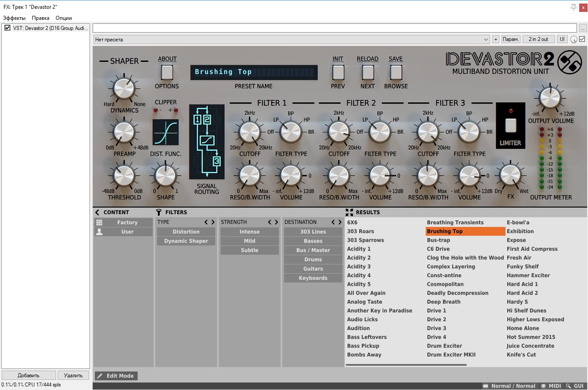The height and width of the screenshot is (390, 588).
Task: Click the wet/dry mix knob icon in FX header
Action: 573,39
